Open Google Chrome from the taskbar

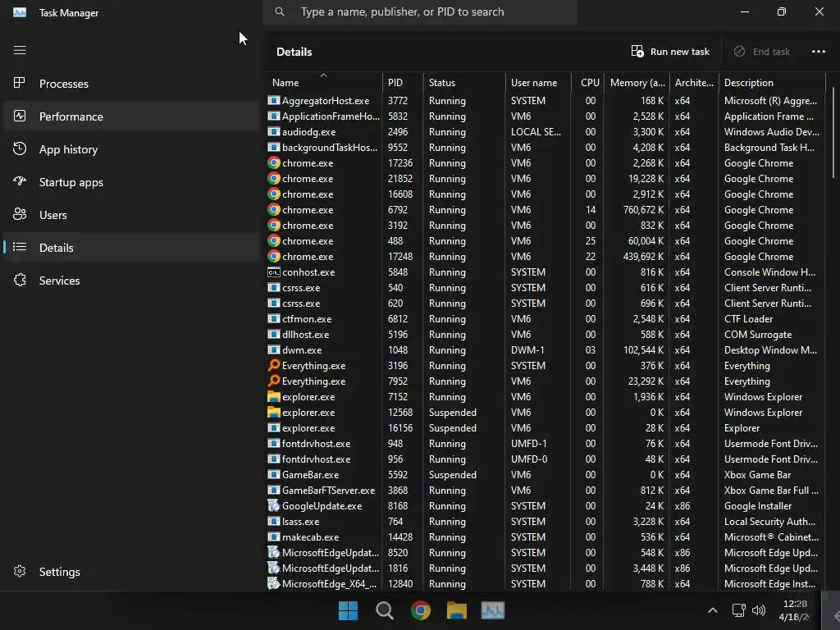pos(421,610)
